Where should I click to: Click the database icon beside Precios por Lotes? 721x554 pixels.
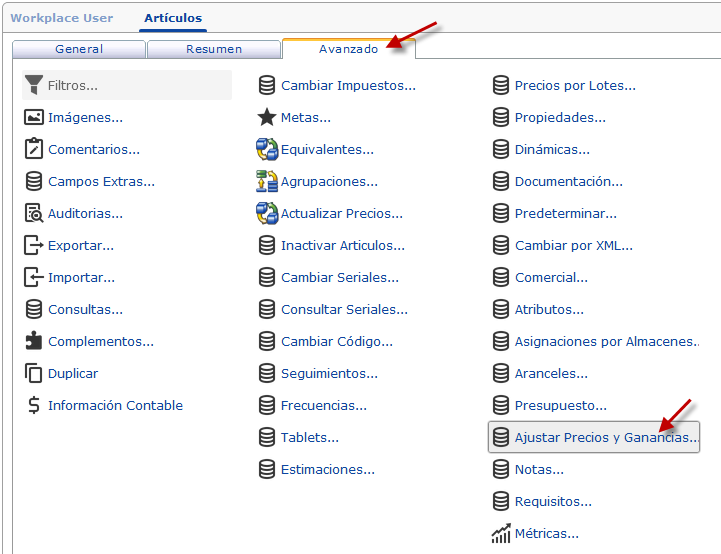(x=501, y=85)
